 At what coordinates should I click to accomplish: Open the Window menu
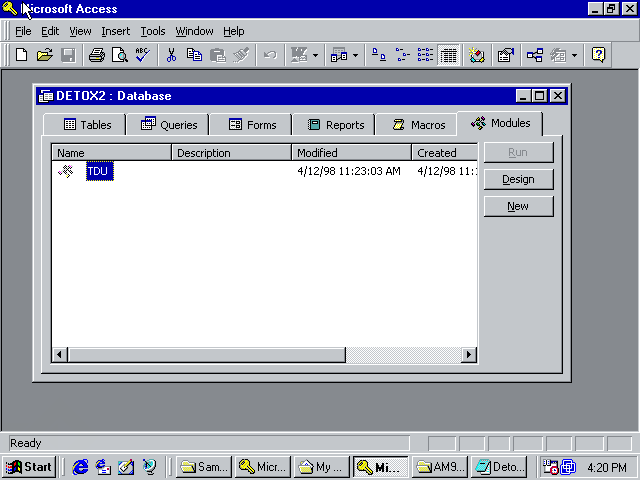(194, 31)
